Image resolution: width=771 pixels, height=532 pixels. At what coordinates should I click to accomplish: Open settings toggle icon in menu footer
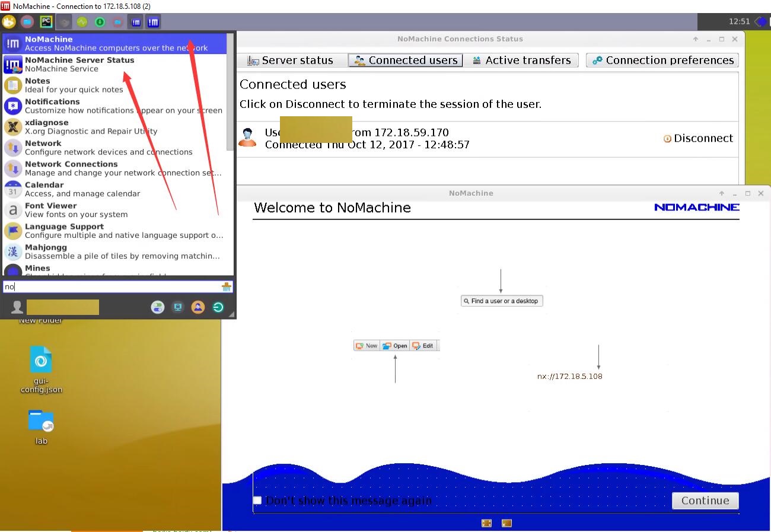coord(157,307)
